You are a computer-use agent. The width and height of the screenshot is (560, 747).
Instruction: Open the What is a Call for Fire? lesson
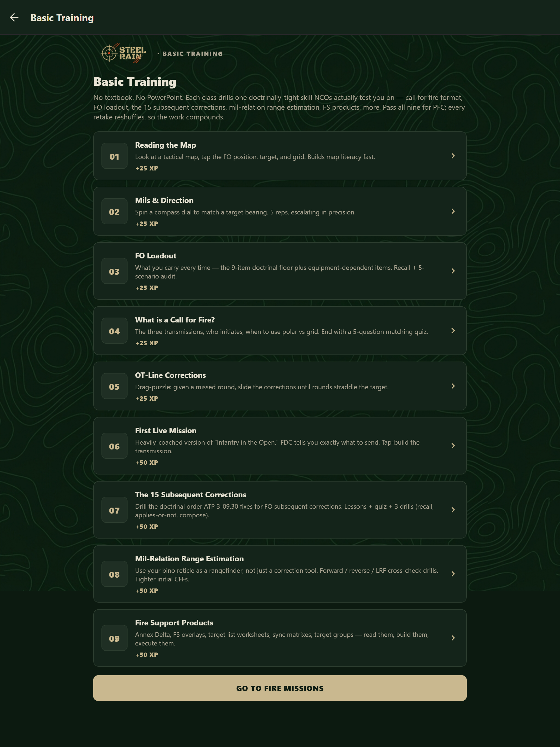point(280,331)
